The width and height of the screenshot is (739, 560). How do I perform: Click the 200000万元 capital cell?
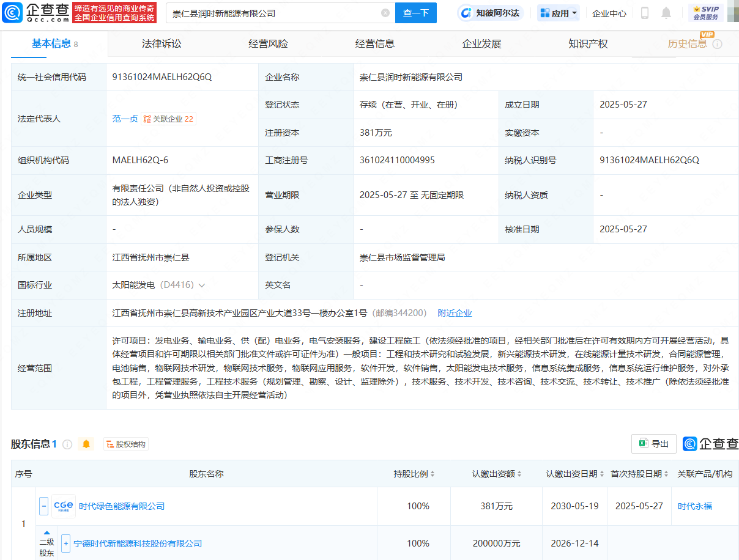pos(497,543)
